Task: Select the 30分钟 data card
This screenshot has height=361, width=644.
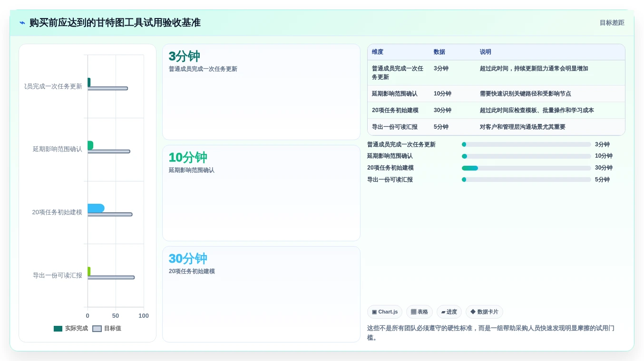Action: [261, 294]
